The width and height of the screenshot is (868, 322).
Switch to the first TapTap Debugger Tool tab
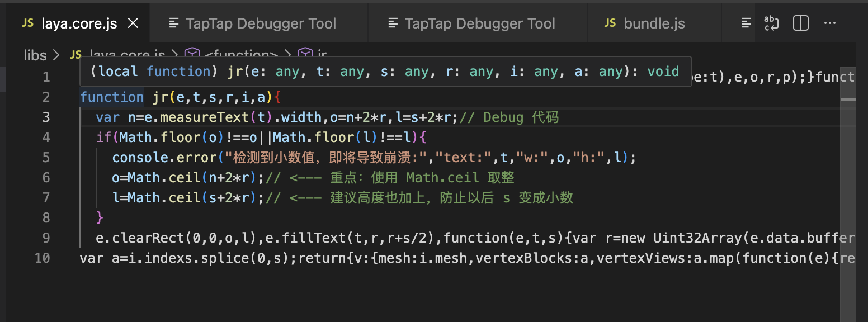point(260,23)
